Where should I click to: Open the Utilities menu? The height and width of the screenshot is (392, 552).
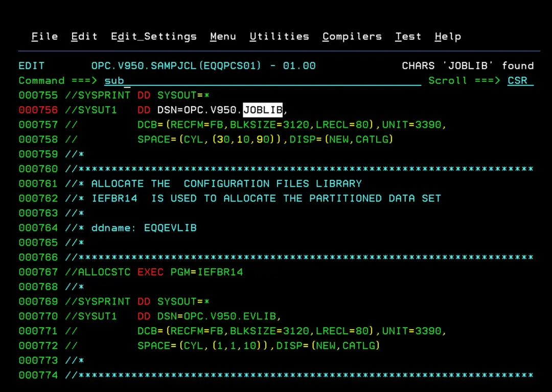pos(280,37)
